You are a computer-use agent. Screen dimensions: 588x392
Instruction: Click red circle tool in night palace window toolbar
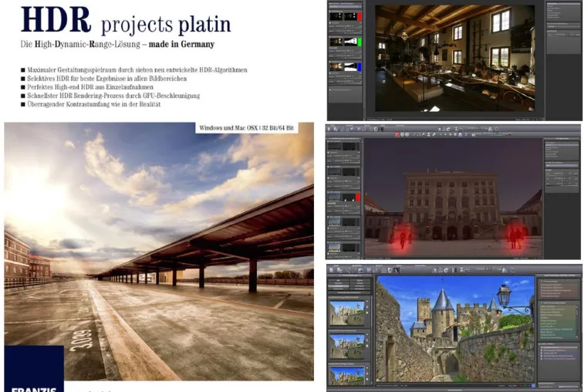(397, 134)
